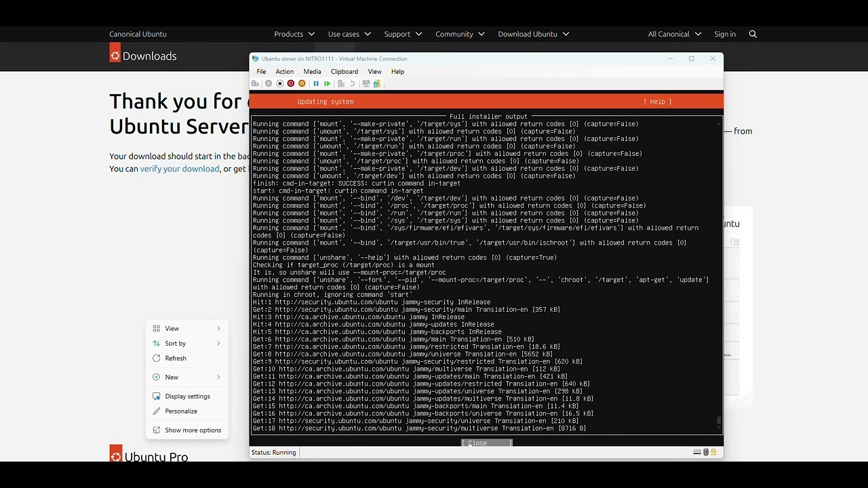
Task: Click the Personalize pencil icon
Action: tap(157, 411)
